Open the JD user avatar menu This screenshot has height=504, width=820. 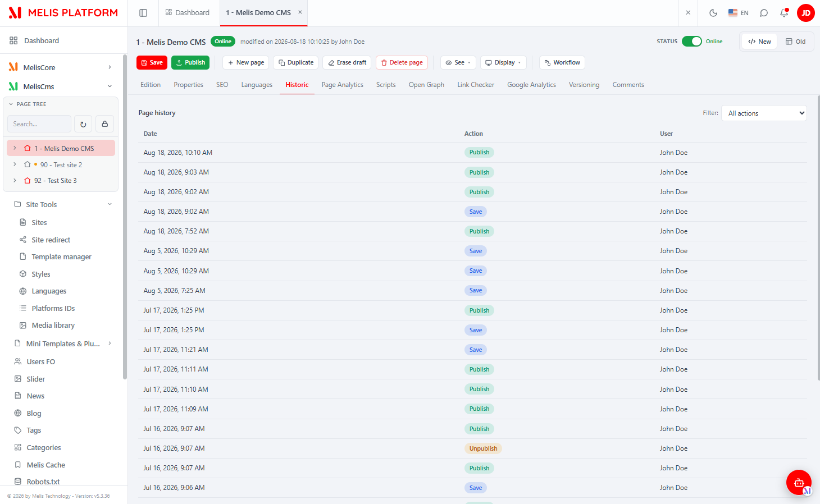pyautogui.click(x=806, y=13)
